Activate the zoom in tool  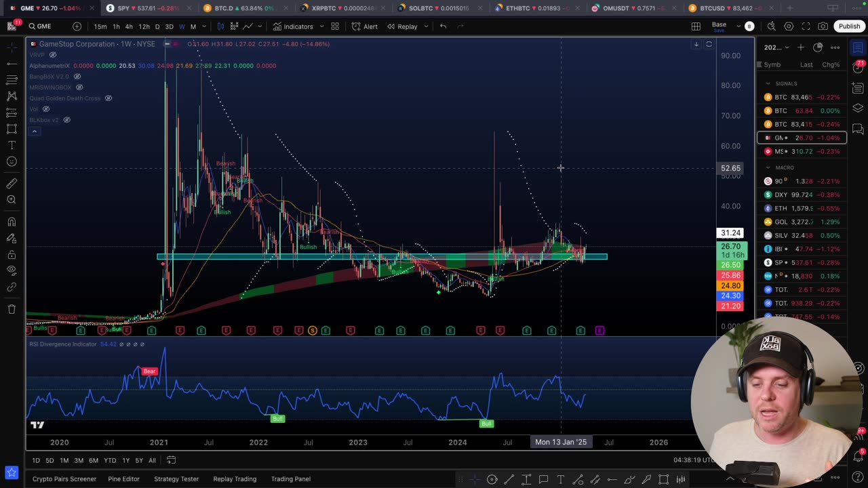[x=12, y=199]
